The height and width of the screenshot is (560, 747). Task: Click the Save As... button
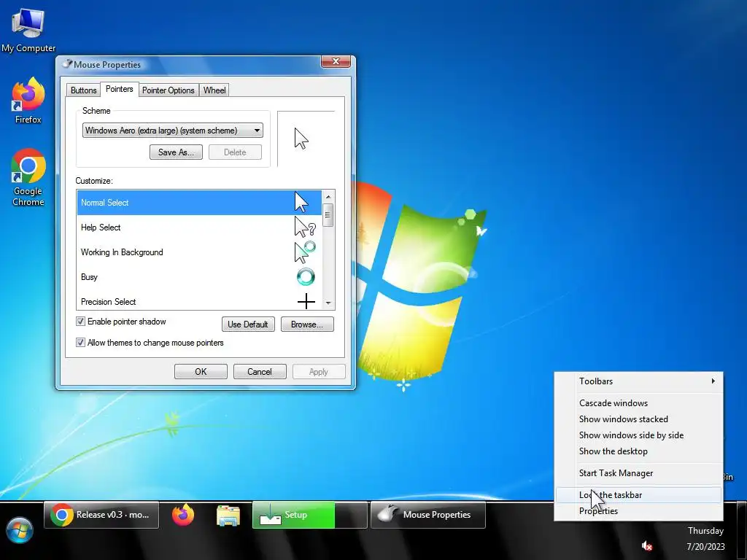[x=176, y=152]
